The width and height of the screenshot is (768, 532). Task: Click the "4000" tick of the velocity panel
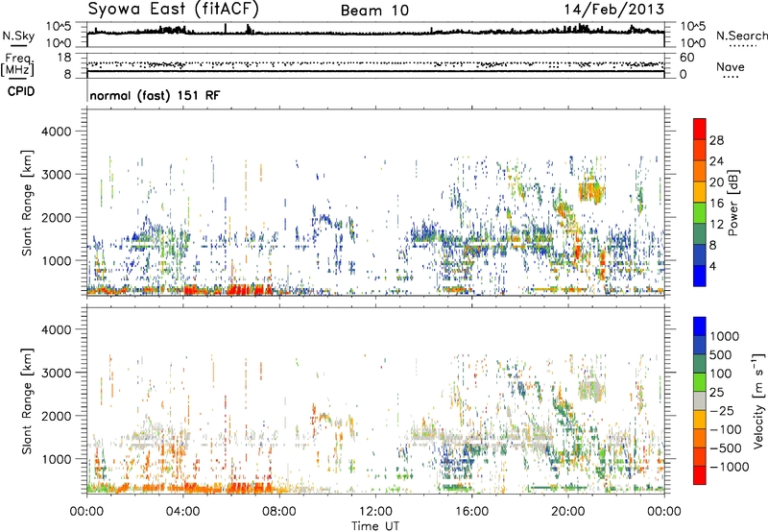57,329
